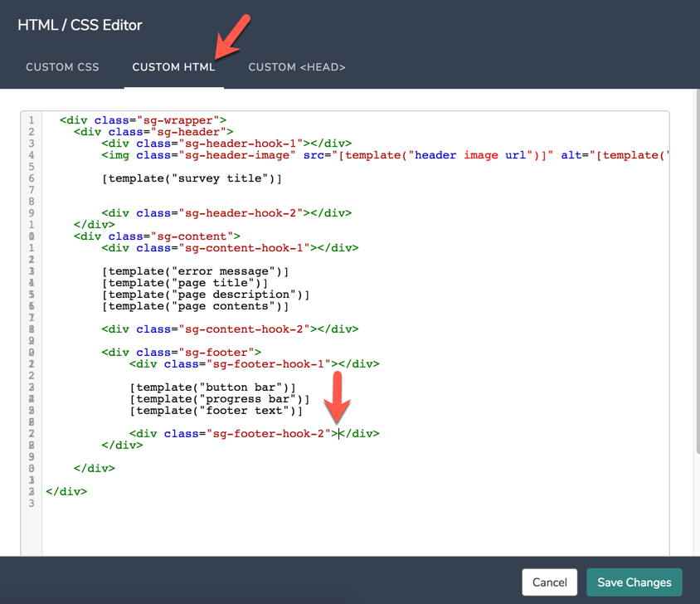The image size is (700, 604).
Task: Place cursor on the sg-wrapper div line
Action: pyautogui.click(x=143, y=120)
